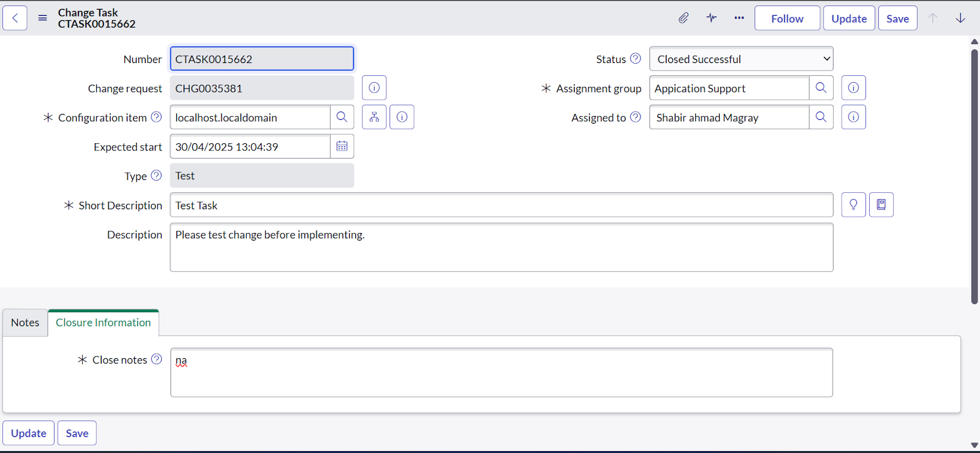
Task: Click the Short Description suggestion lightbulb icon
Action: point(853,204)
